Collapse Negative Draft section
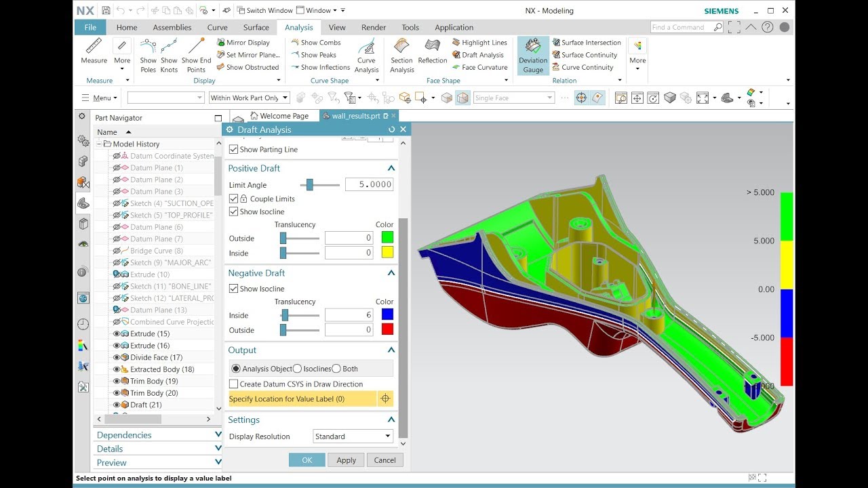Screen dimensions: 868x488 point(391,273)
